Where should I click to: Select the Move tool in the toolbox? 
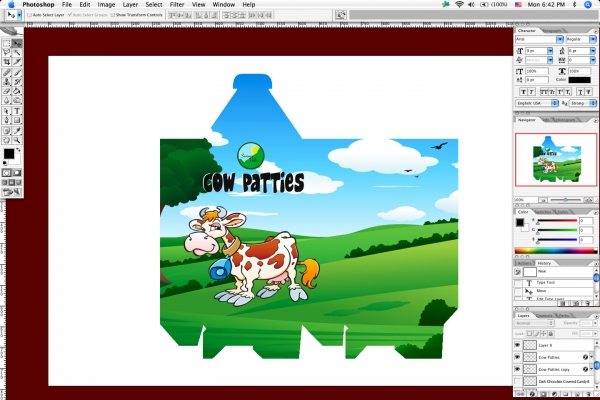(16, 43)
